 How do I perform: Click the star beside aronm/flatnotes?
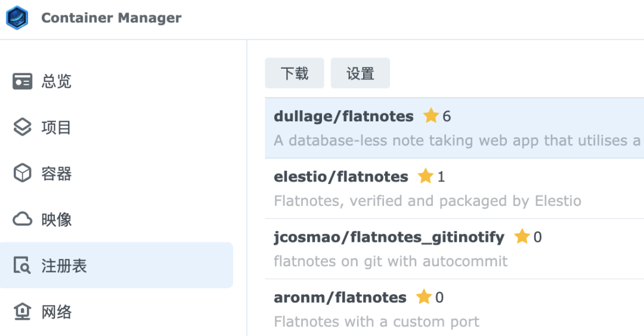click(423, 297)
